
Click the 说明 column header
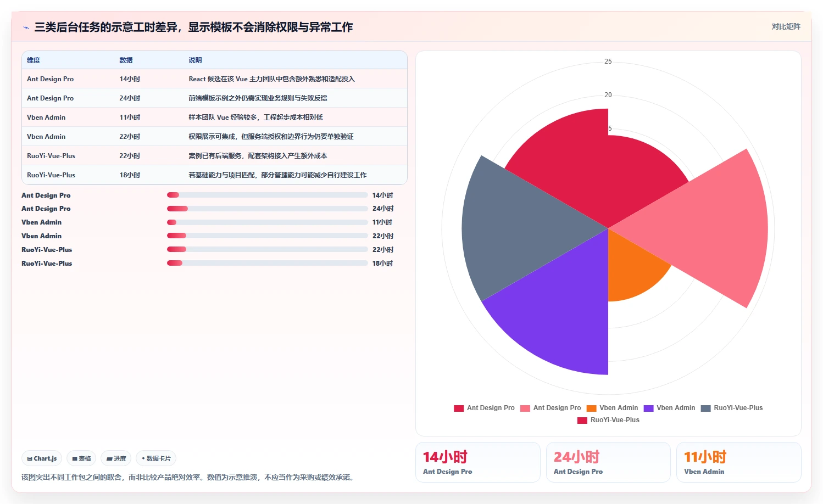pyautogui.click(x=195, y=60)
